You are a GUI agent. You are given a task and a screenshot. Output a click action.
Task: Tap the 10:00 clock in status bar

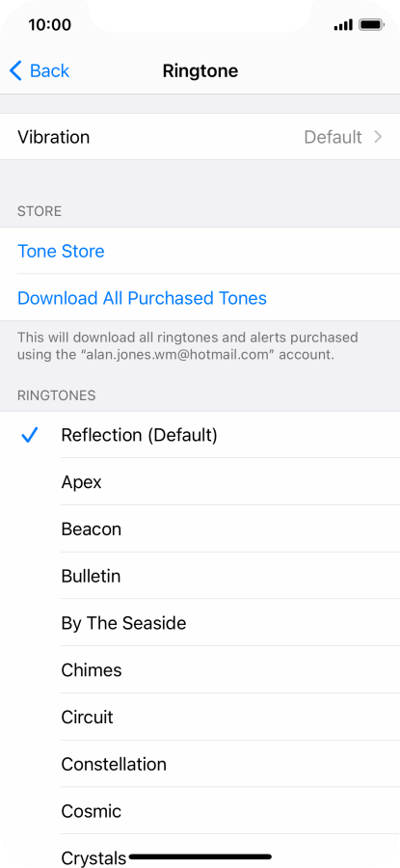(50, 25)
